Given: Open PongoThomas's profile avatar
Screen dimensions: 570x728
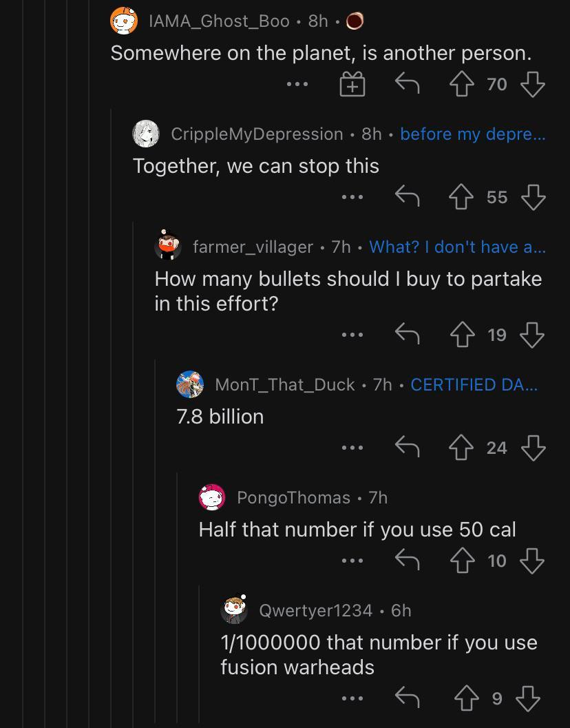Looking at the screenshot, I should (211, 497).
